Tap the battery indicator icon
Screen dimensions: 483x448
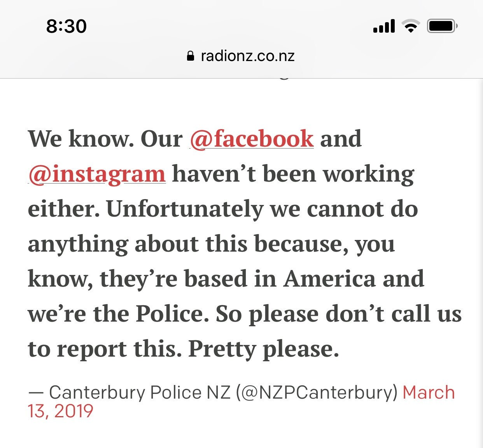[443, 26]
